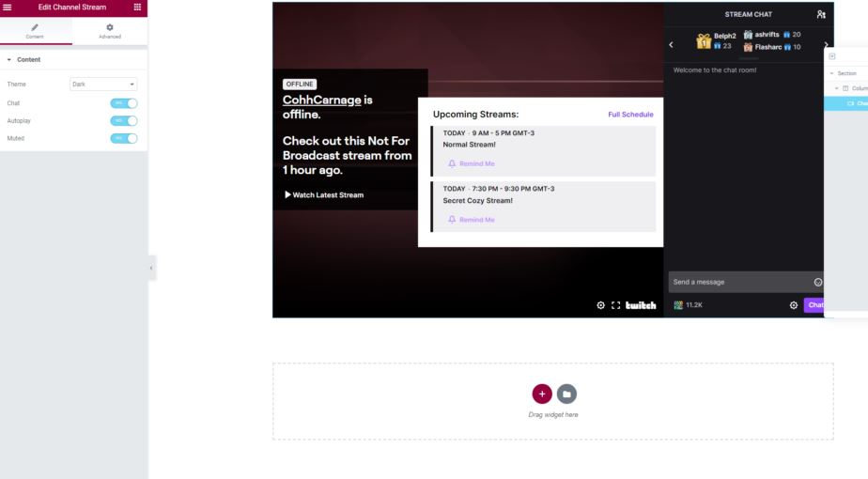Viewport: 868px width, 479px height.
Task: Click the STREAM CHAT header
Action: tap(749, 14)
